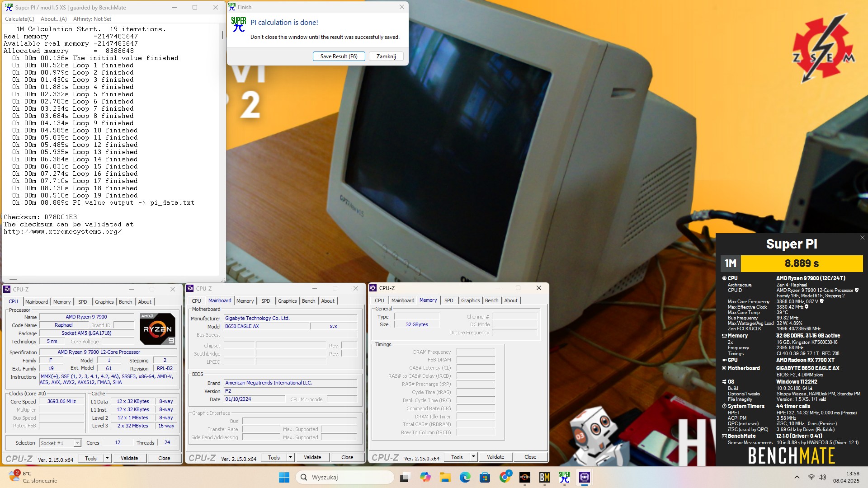
Task: Click Validate in left CPU-Z window
Action: 129,458
